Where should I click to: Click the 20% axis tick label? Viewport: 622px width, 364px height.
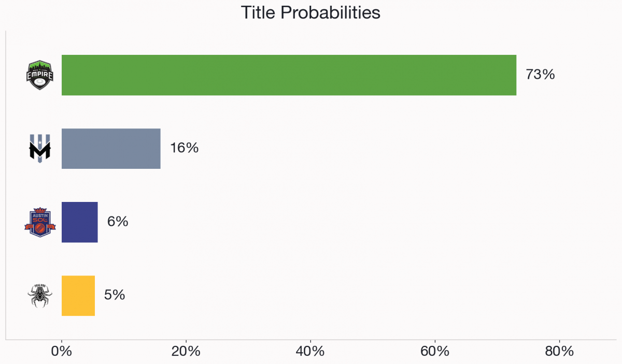[x=186, y=351]
